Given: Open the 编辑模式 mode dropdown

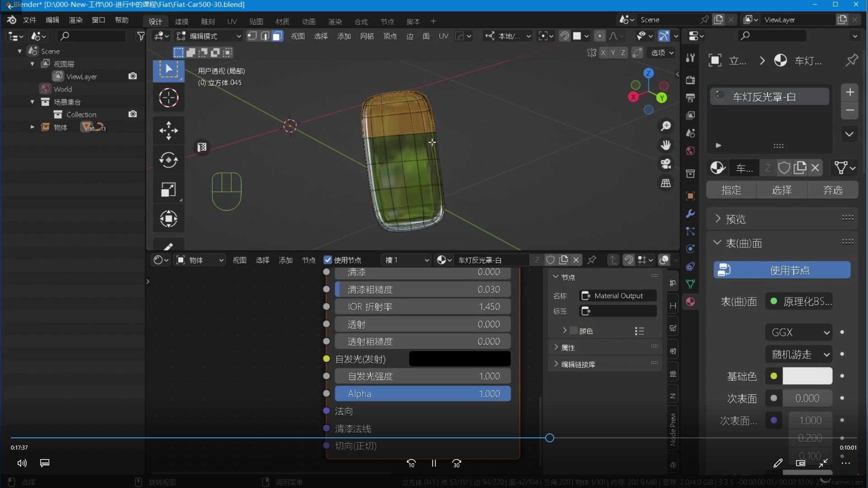Looking at the screenshot, I should click(209, 36).
